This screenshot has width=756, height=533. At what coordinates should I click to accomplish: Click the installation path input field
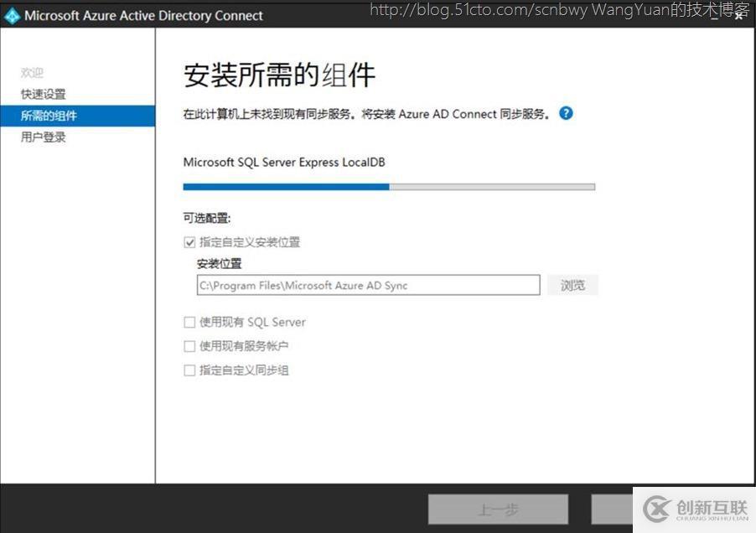(x=368, y=285)
